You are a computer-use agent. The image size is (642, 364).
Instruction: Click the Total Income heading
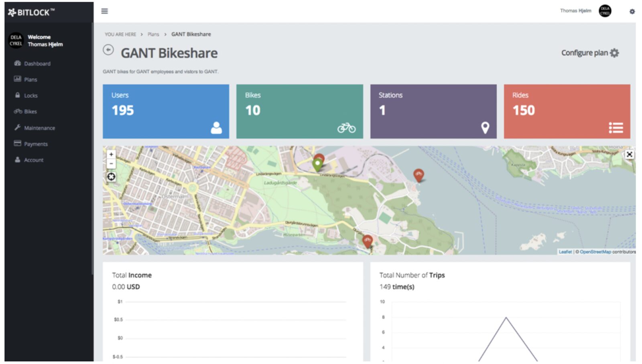point(132,275)
